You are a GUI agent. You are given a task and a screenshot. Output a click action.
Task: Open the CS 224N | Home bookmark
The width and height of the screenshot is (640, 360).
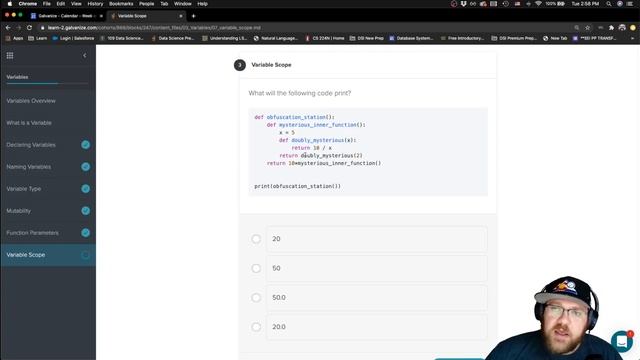coord(325,38)
